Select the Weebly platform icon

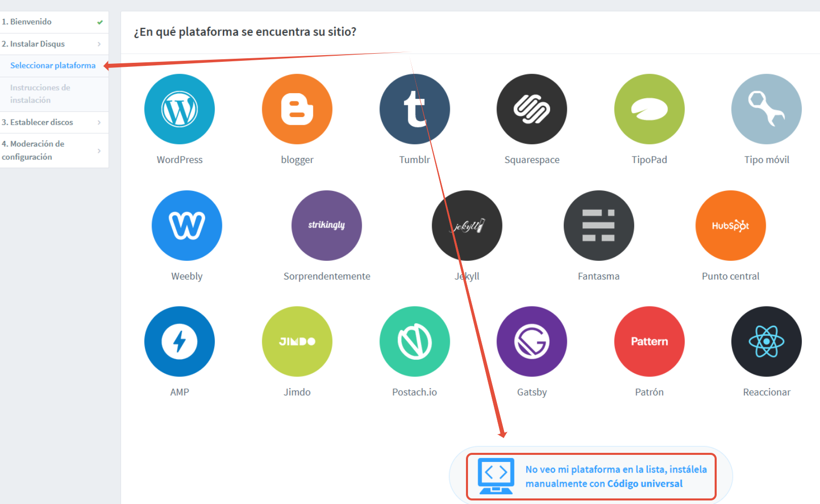coord(187,225)
